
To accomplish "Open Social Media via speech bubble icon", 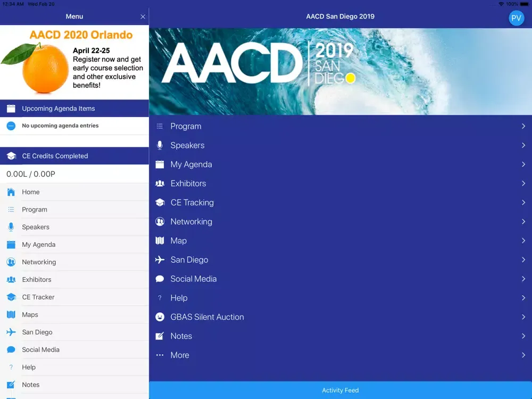I will [159, 279].
